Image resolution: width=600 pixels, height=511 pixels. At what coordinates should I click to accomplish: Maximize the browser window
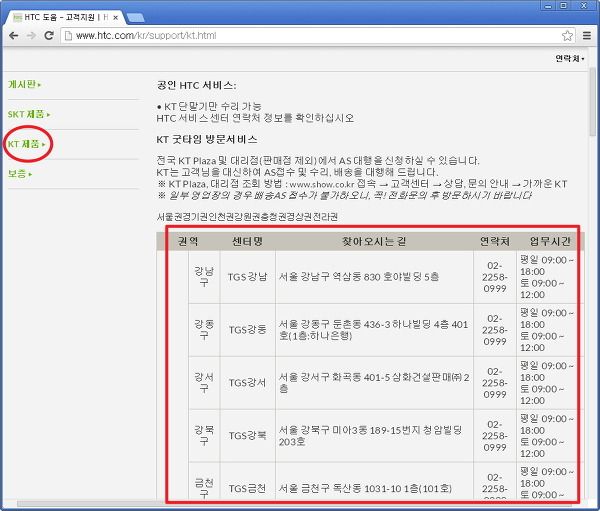(x=564, y=6)
